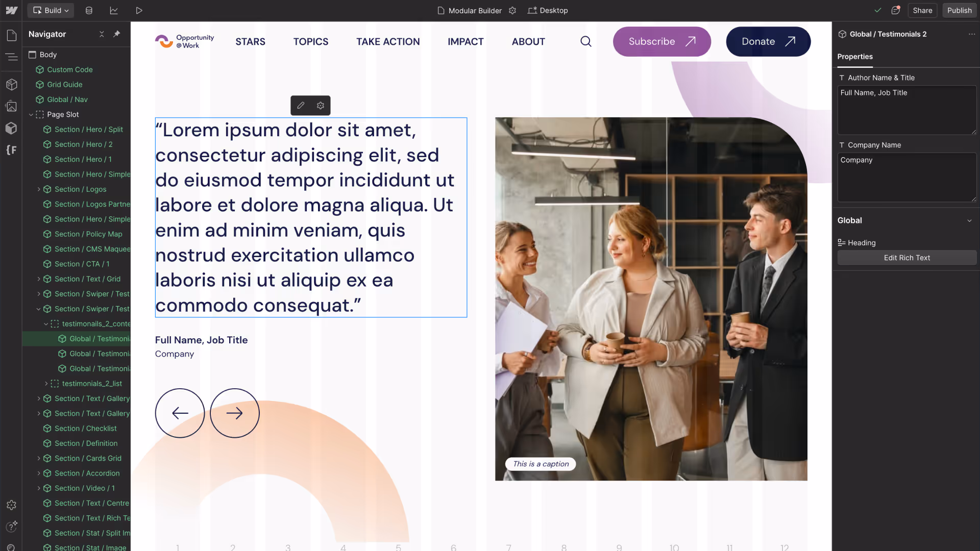Expand Section / Text / Grid node
This screenshot has width=980, height=551.
[x=39, y=279]
